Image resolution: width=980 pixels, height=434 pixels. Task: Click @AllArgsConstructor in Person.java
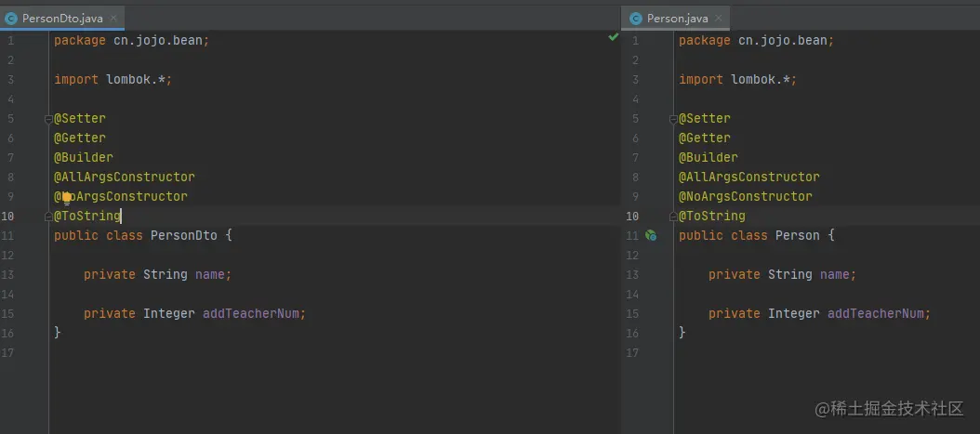[x=749, y=177]
